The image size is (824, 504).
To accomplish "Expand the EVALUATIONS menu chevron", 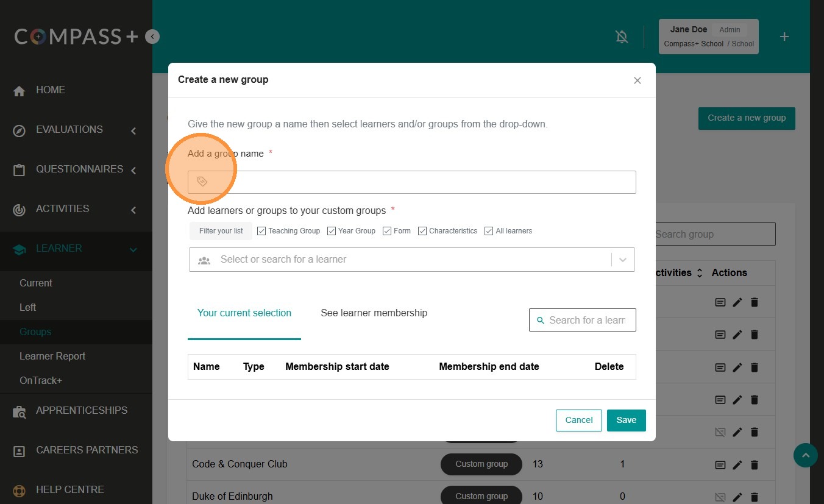I will pyautogui.click(x=133, y=130).
